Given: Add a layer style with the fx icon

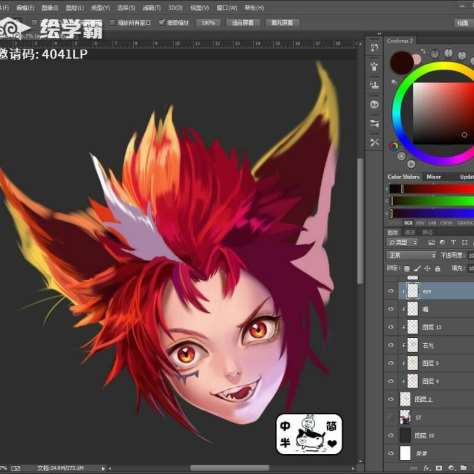Looking at the screenshot, I should pos(427,468).
